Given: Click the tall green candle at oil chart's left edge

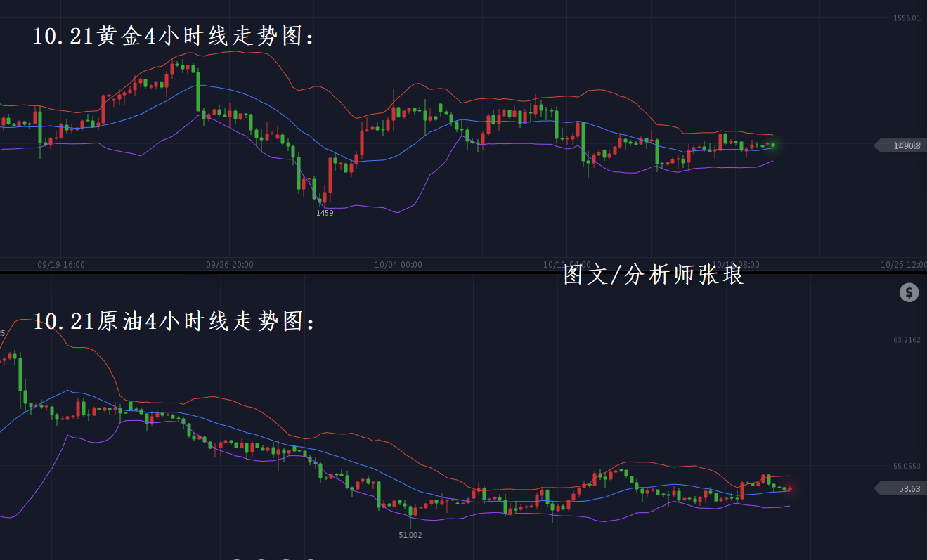Looking at the screenshot, I should click(x=20, y=374).
